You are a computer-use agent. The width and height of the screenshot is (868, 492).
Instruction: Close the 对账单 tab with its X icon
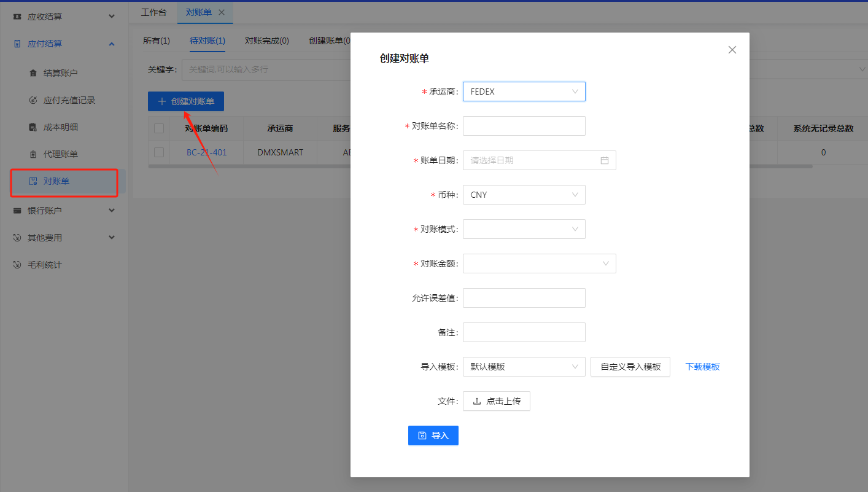[222, 12]
